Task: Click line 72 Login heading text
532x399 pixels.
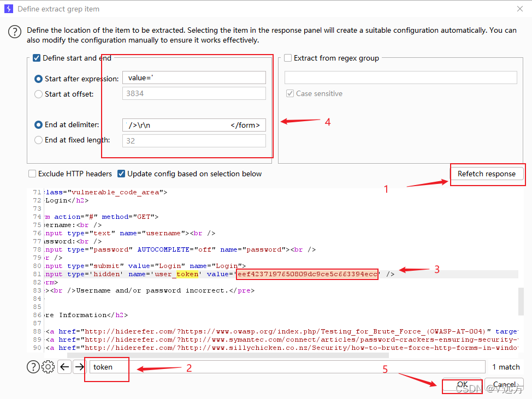Action: click(57, 200)
